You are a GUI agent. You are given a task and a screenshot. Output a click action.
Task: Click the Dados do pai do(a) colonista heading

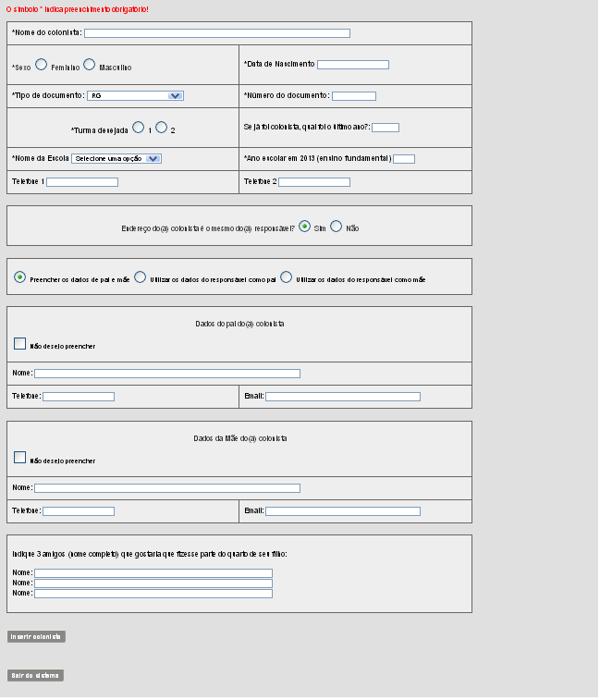239,324
